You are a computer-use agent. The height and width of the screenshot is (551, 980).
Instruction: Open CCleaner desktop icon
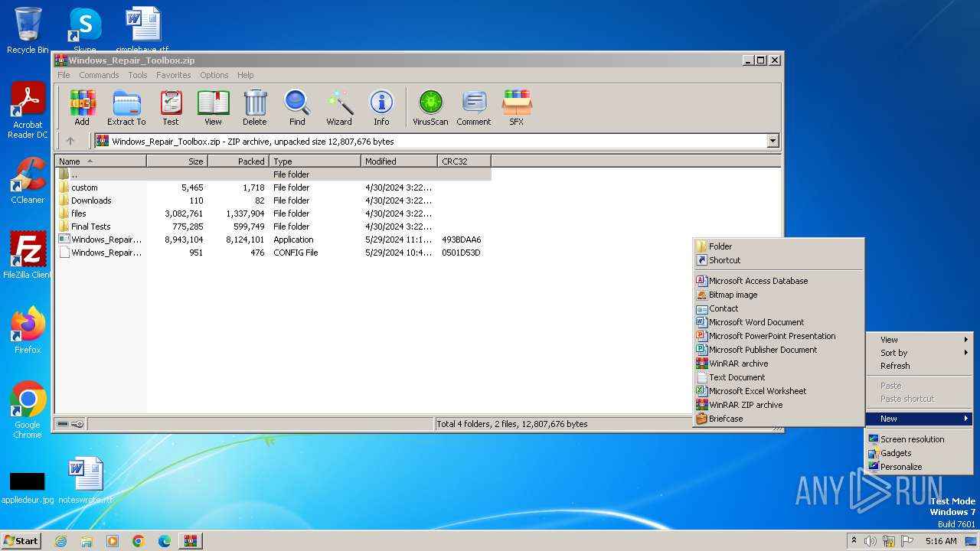(x=28, y=181)
